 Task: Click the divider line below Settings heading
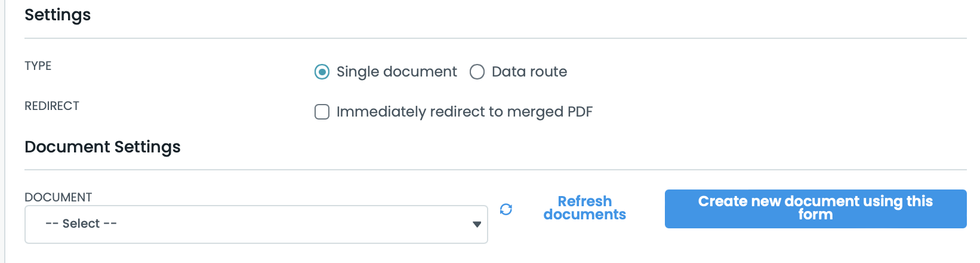click(495, 39)
